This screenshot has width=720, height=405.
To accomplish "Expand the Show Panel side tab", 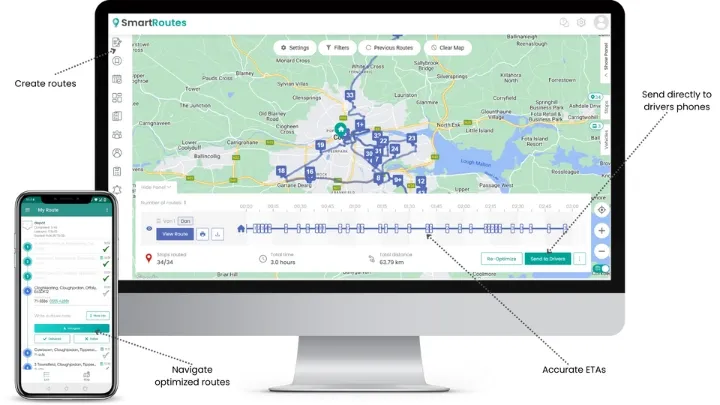I will click(x=604, y=55).
